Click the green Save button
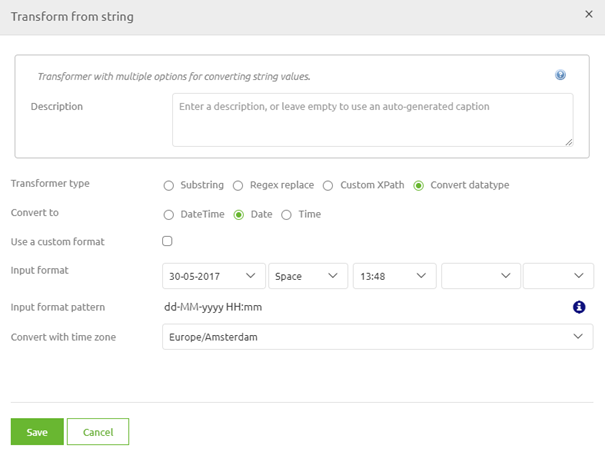This screenshot has width=605, height=452. click(37, 432)
